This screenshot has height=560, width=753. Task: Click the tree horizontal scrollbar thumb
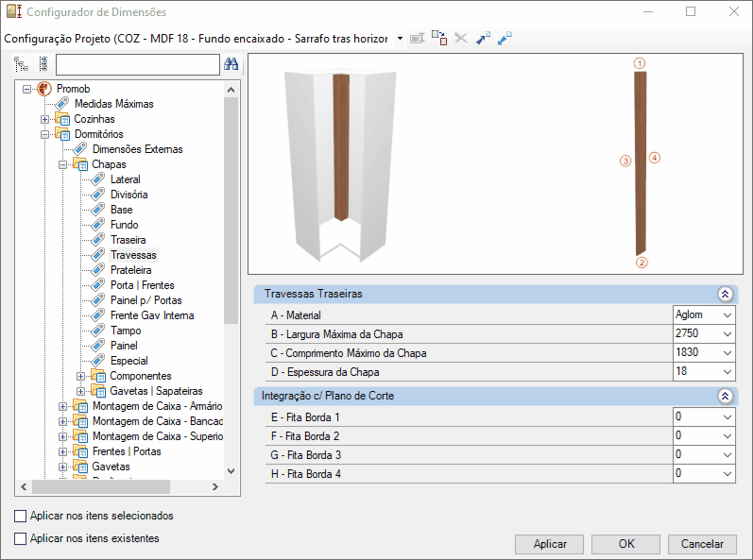click(101, 486)
